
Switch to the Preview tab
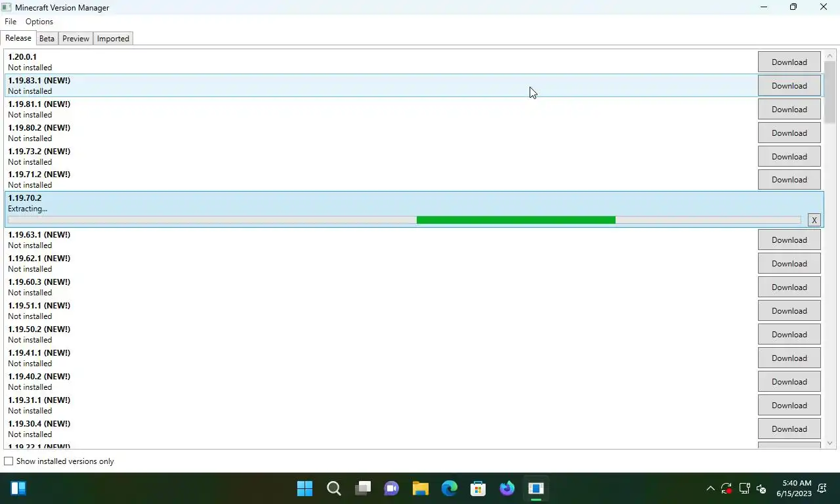[x=75, y=39]
